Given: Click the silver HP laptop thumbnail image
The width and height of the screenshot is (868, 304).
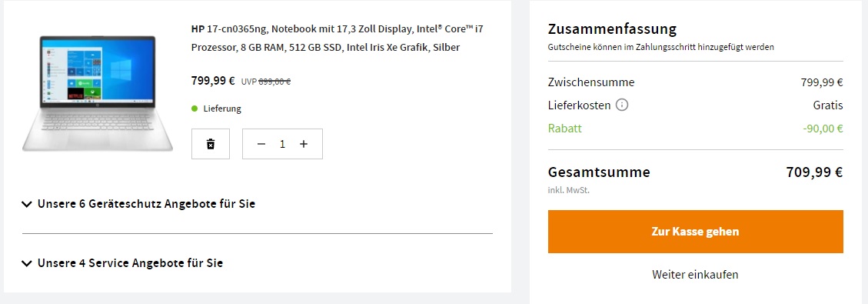Looking at the screenshot, I should click(x=98, y=94).
